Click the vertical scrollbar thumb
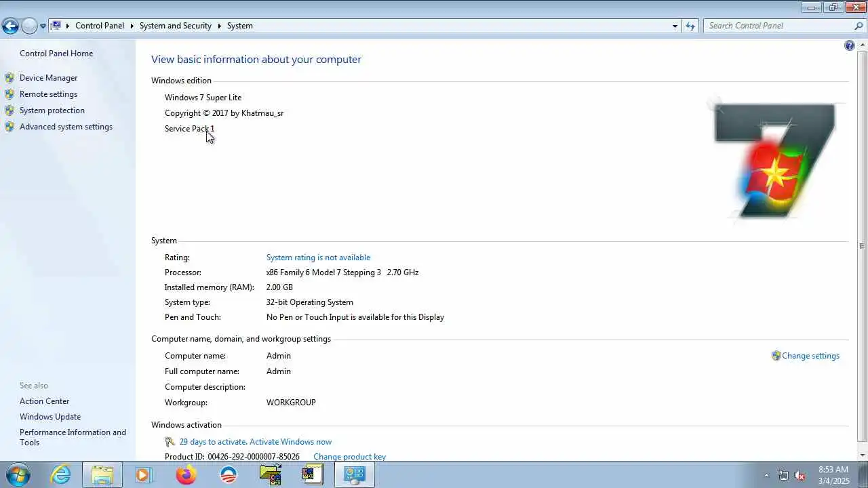Image resolution: width=868 pixels, height=488 pixels. [863, 245]
